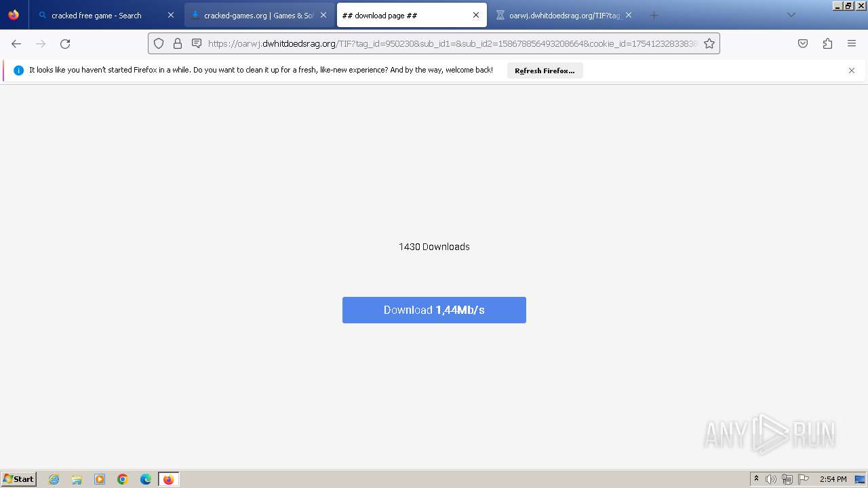Viewport: 868px width, 488px height.
Task: Close the download page tab
Action: [476, 15]
